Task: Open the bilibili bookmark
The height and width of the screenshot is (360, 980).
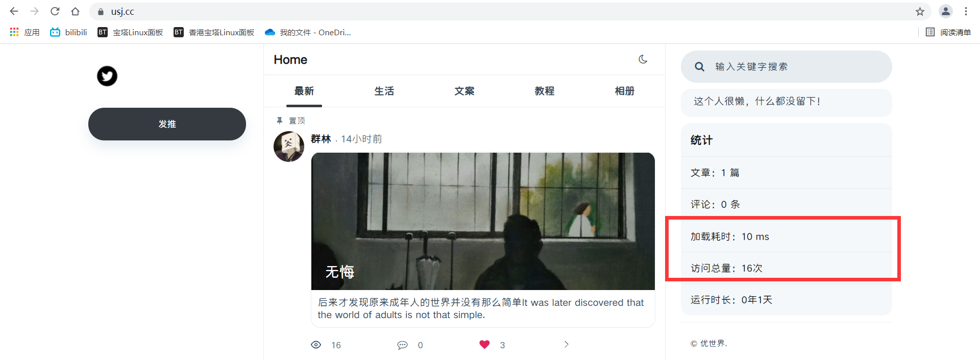Action: pos(68,32)
